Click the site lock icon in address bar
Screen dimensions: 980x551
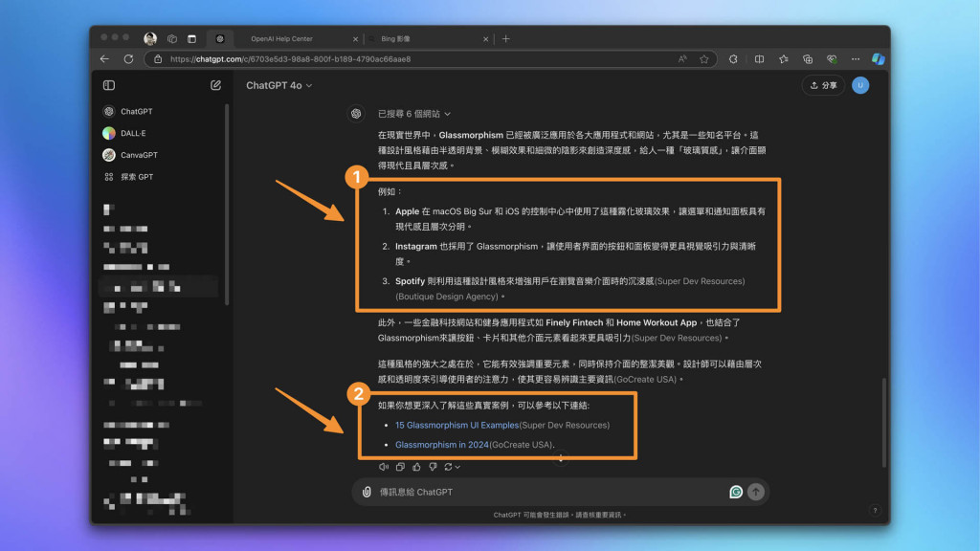(x=158, y=58)
